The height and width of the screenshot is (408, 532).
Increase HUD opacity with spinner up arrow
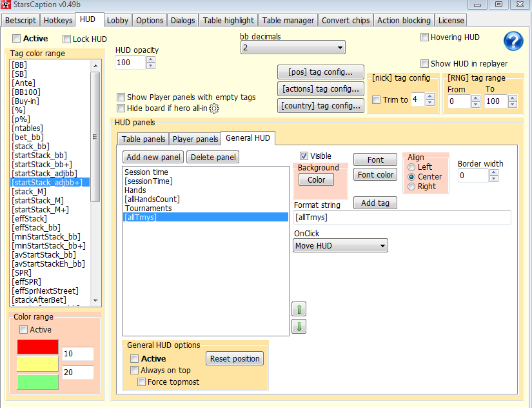coord(151,60)
